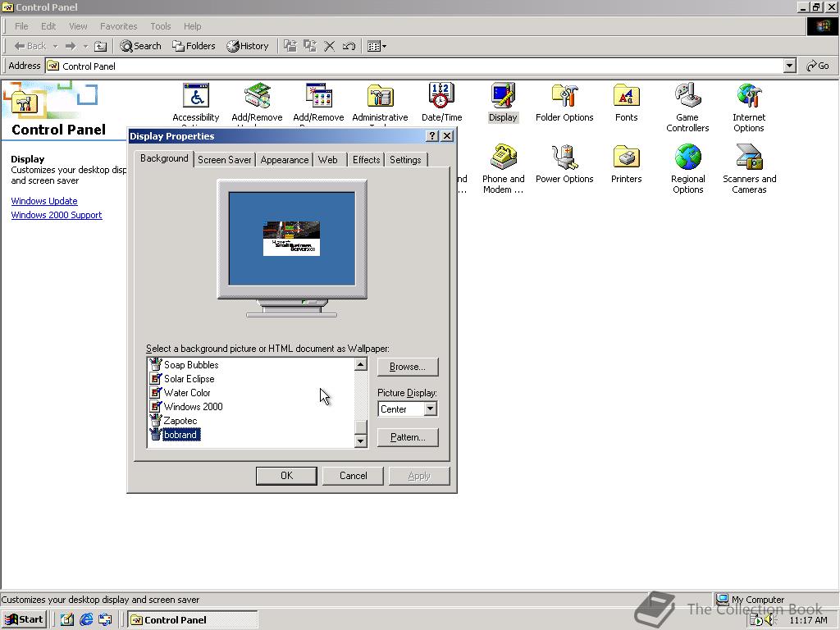
Task: Open the Picture Display combo box
Action: [408, 409]
